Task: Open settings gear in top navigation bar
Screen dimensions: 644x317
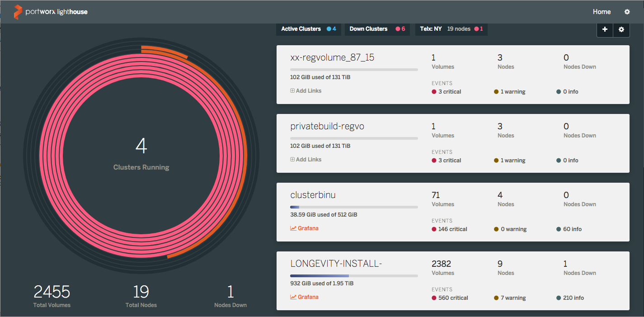Action: [627, 12]
